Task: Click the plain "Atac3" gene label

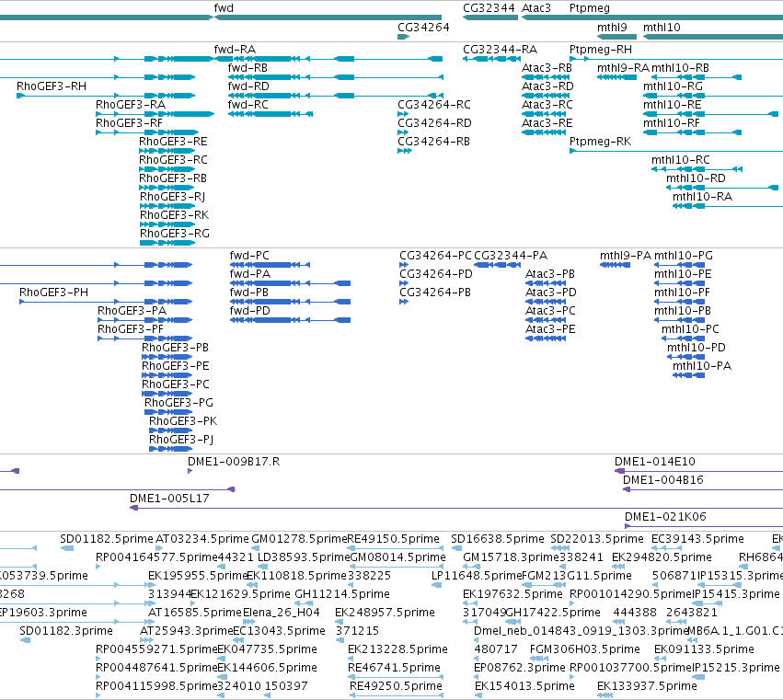Action: tap(535, 8)
